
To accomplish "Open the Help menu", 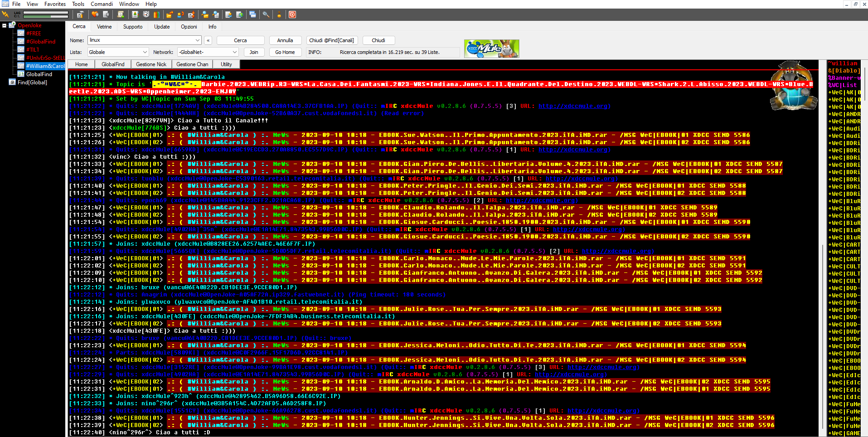I will click(x=151, y=4).
